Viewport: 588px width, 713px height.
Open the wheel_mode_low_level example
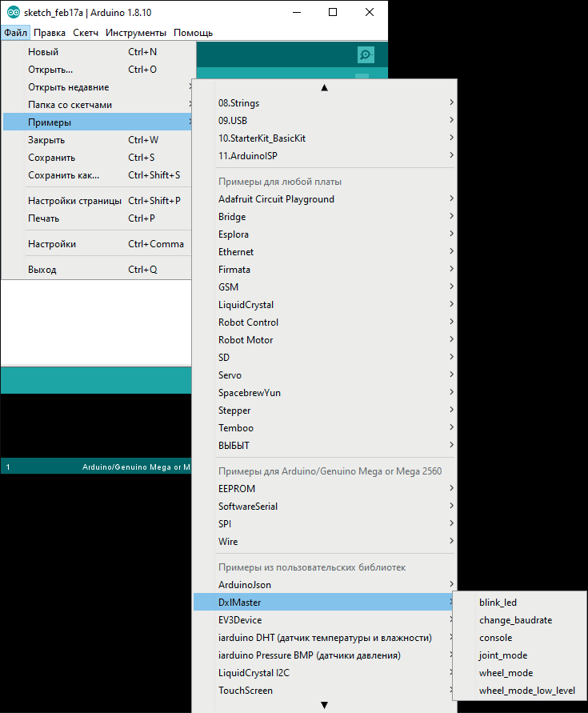pos(526,691)
